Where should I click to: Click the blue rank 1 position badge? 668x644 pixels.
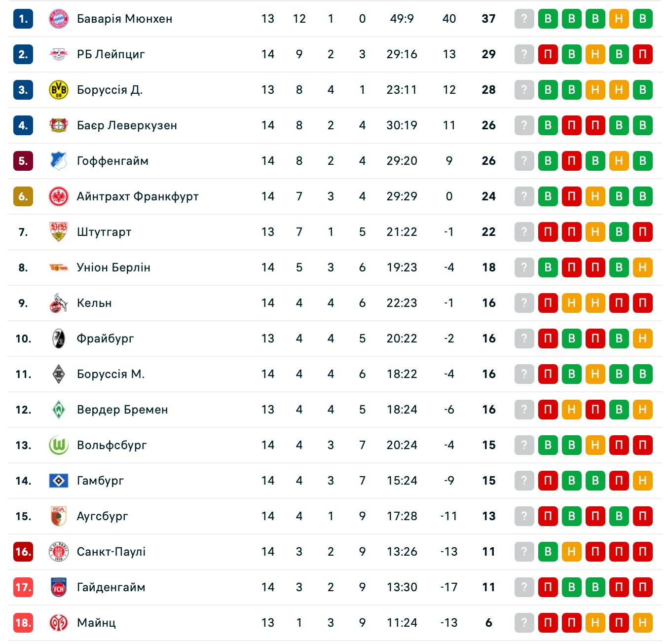[23, 19]
